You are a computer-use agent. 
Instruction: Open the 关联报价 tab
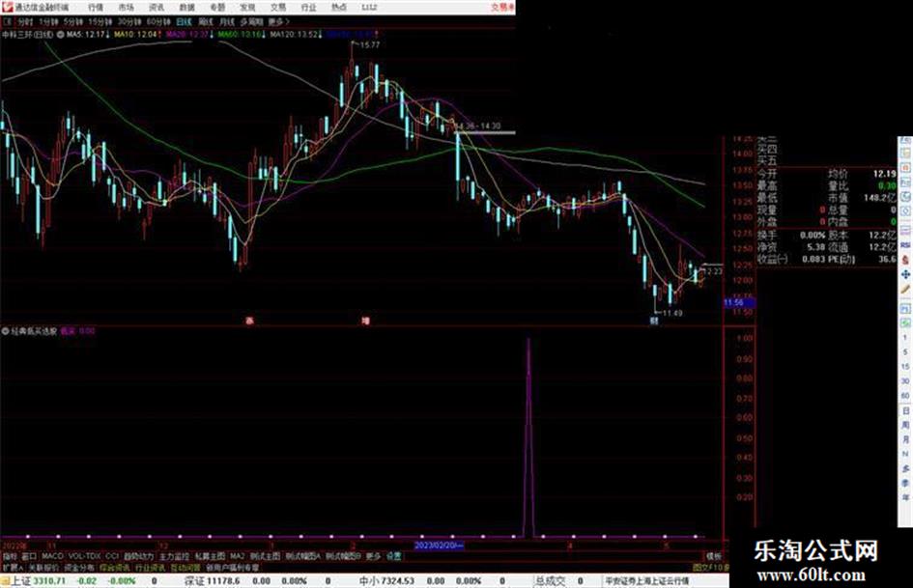pyautogui.click(x=43, y=567)
